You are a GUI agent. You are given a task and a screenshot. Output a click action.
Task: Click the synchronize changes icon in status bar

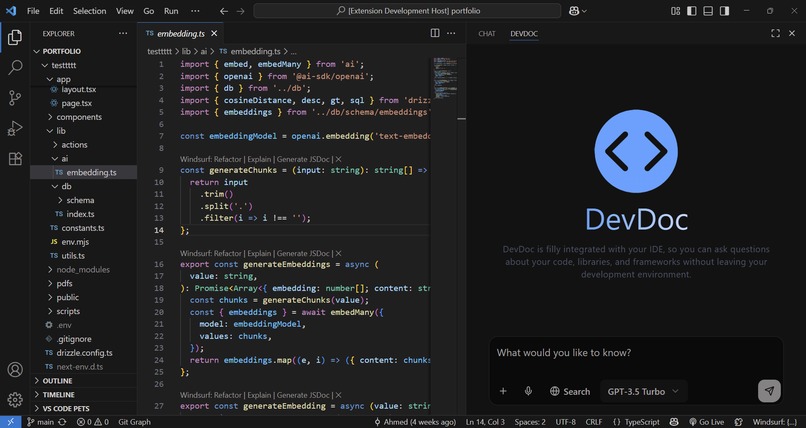point(62,422)
